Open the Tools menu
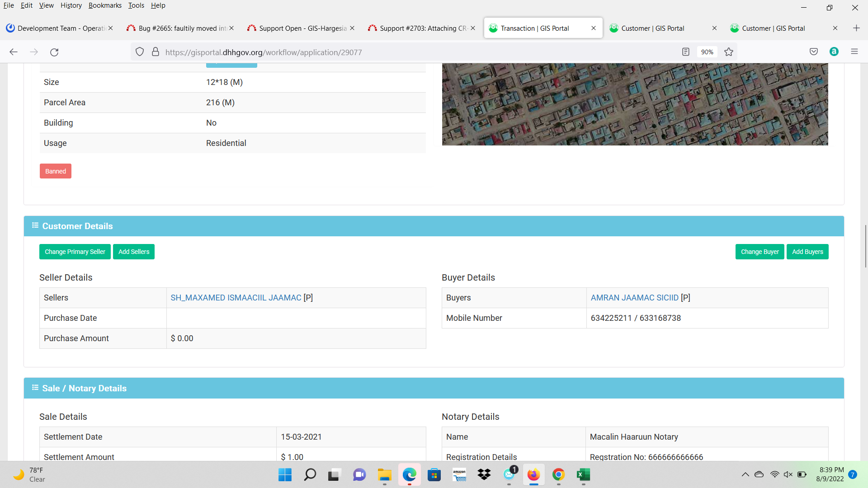868x488 pixels. 136,5
